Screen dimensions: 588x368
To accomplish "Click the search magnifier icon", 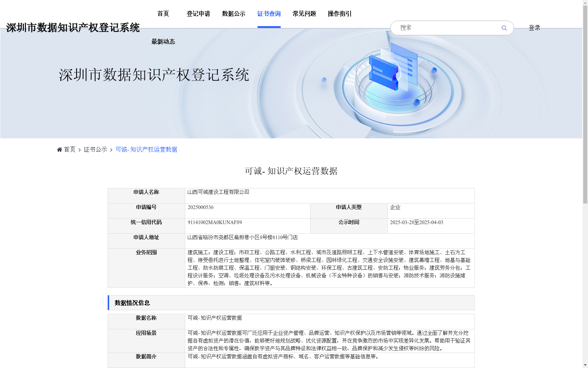I will 504,28.
